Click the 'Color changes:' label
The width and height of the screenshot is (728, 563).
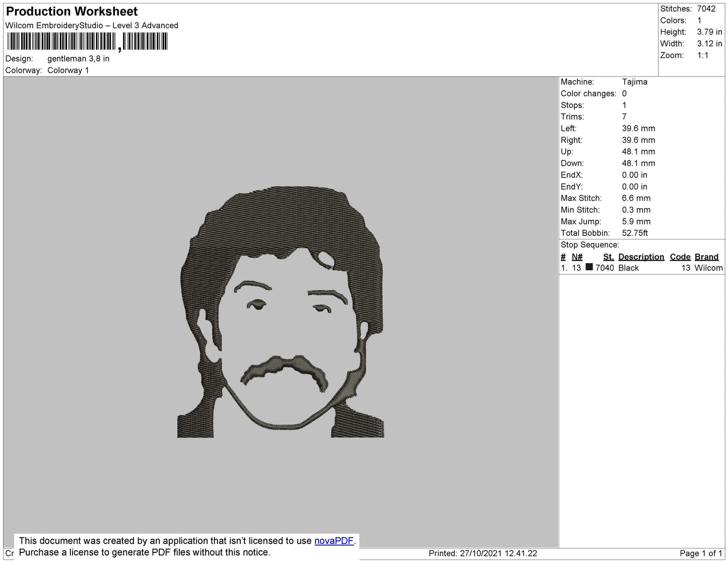pyautogui.click(x=588, y=93)
